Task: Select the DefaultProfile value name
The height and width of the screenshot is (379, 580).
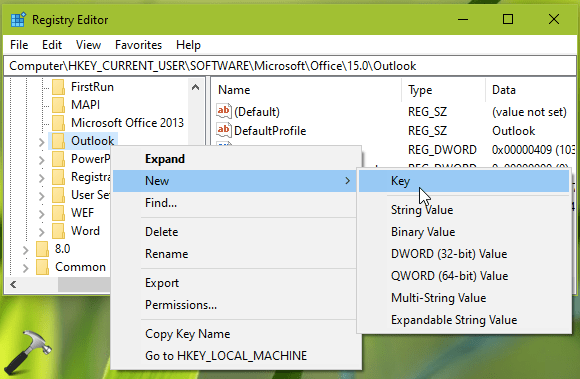Action: tap(270, 131)
